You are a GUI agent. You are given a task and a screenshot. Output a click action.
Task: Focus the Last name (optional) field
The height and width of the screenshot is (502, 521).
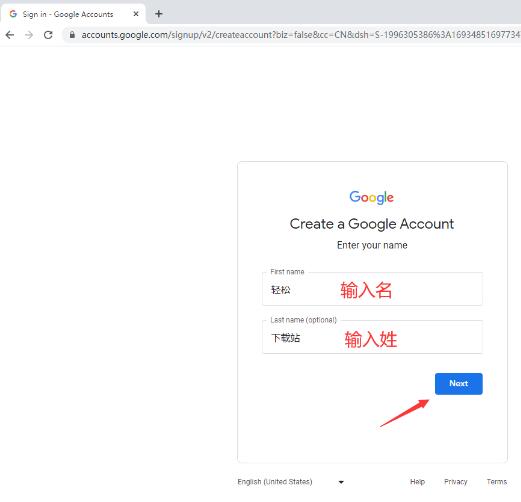372,337
